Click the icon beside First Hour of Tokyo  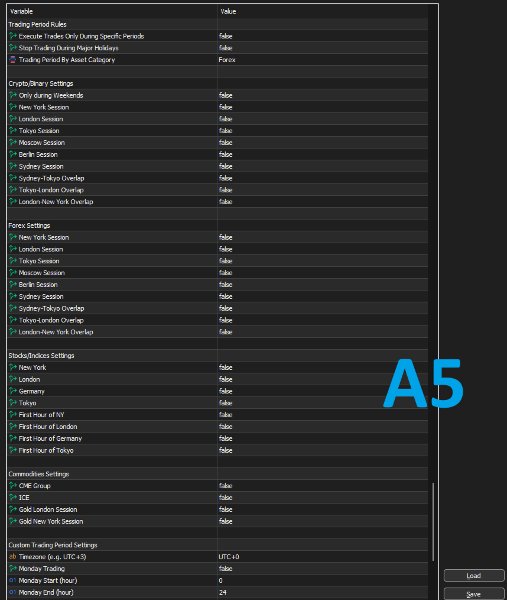click(13, 450)
